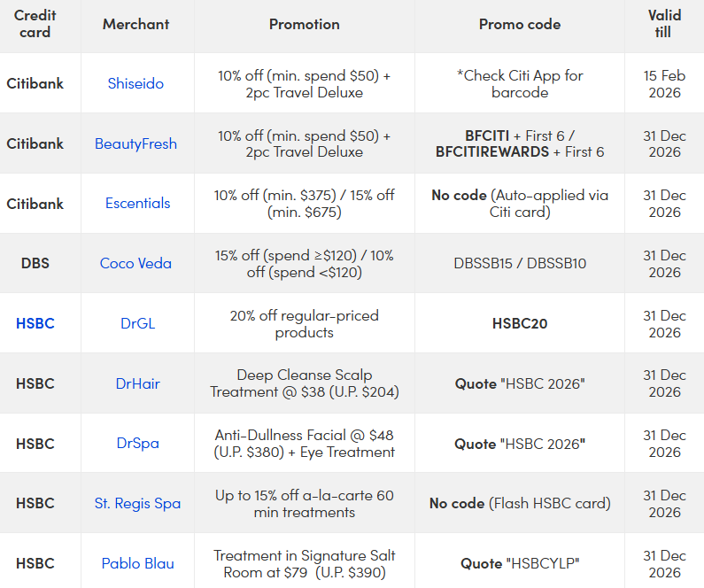Viewport: 704px width, 588px height.
Task: Select the Quote "HSBCYLP" promo code cell
Action: (519, 563)
